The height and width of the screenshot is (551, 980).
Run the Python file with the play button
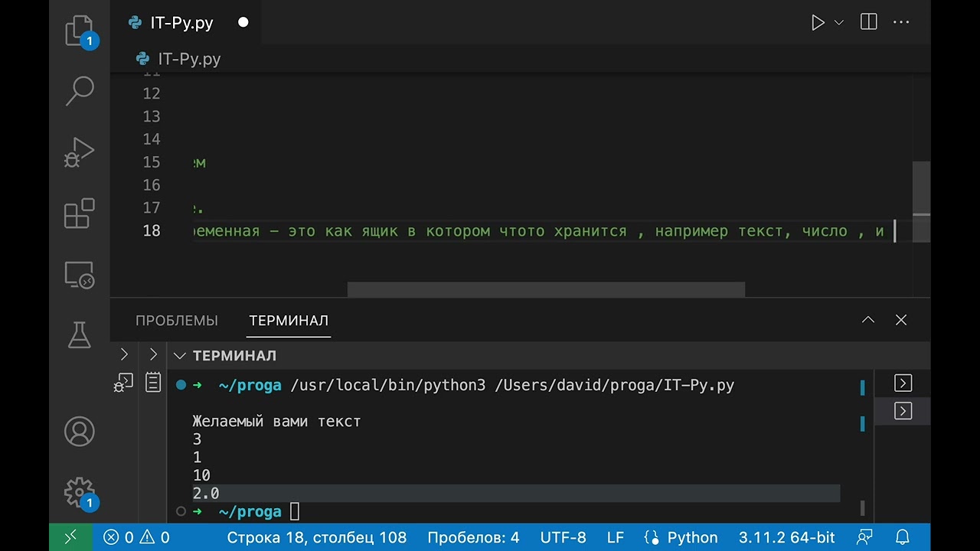pyautogui.click(x=818, y=23)
